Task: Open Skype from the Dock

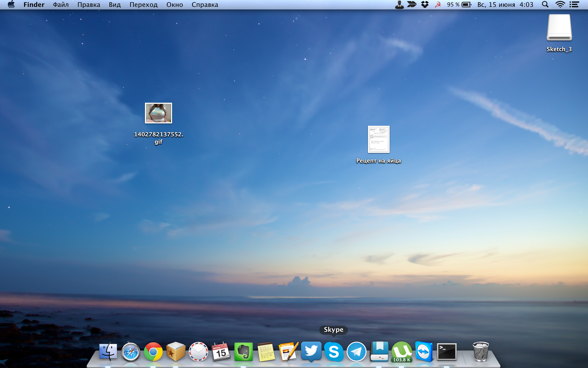Action: tap(334, 351)
